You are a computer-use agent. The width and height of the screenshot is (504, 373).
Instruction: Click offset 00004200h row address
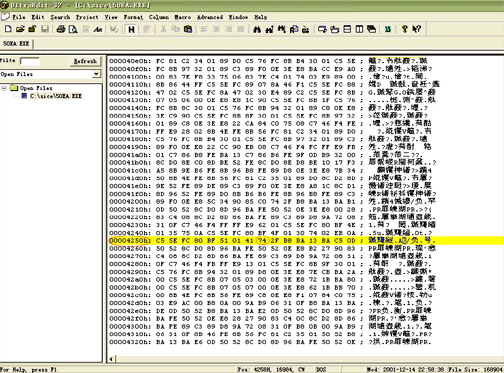[130, 201]
